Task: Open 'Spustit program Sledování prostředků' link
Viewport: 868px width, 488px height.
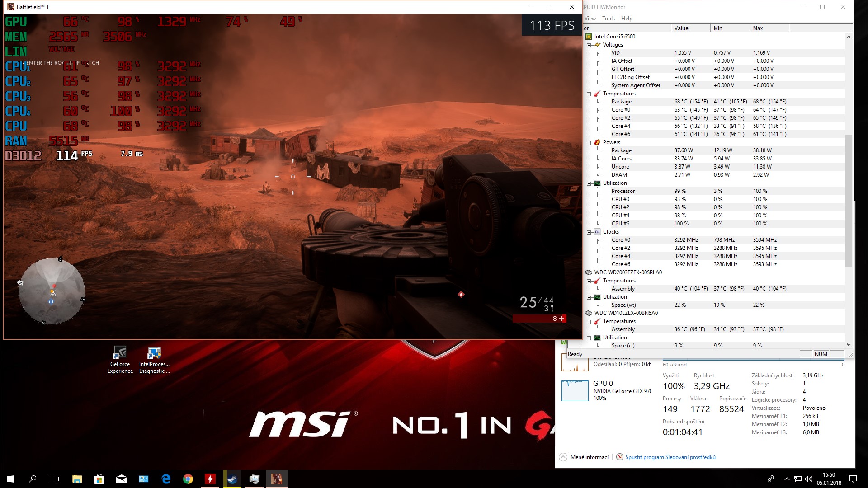Action: (670, 457)
